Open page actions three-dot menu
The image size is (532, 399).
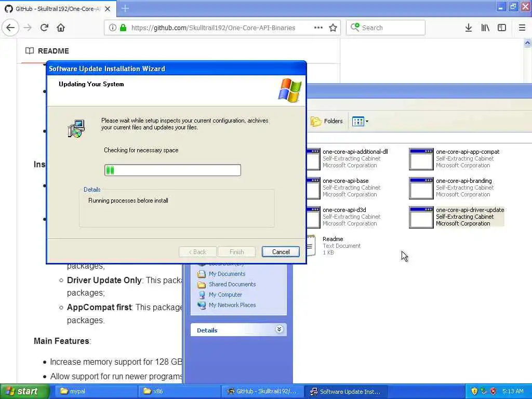(318, 28)
